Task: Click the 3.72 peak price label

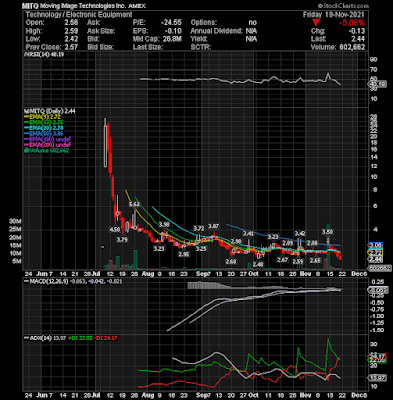Action: point(199,228)
